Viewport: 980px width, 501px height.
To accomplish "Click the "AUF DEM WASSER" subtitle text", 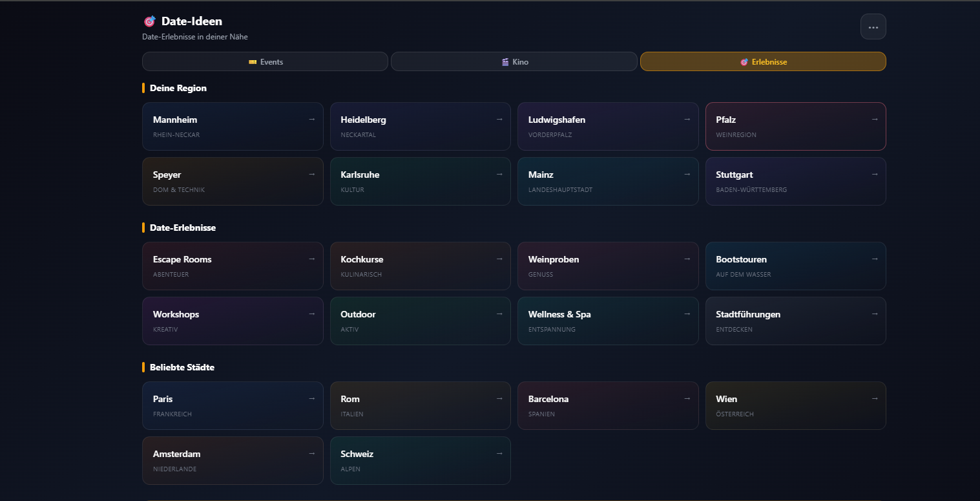I will click(744, 275).
